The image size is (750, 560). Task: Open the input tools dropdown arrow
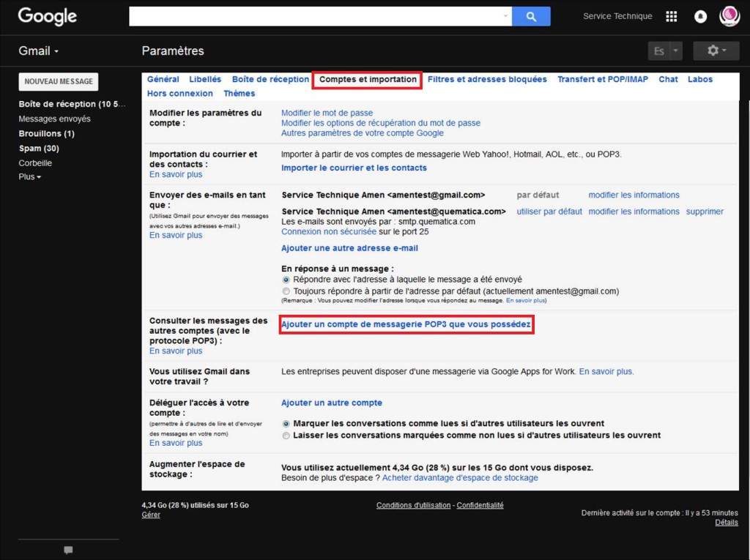tap(676, 51)
